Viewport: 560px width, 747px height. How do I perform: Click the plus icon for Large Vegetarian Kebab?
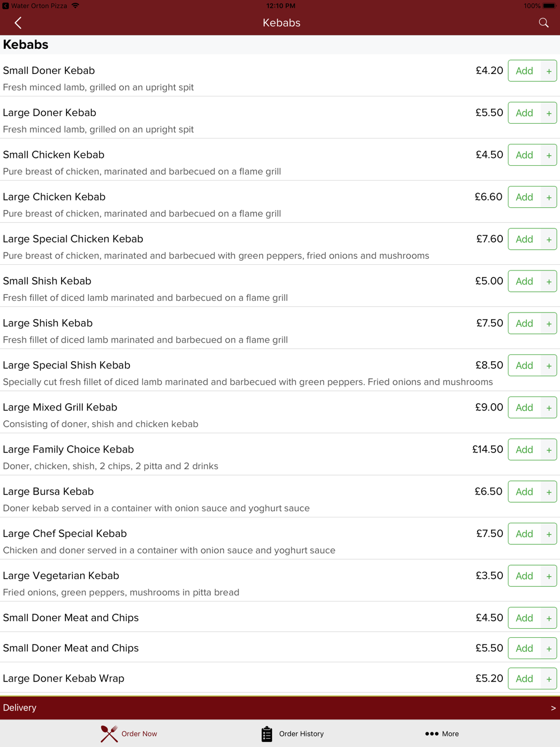(x=549, y=576)
